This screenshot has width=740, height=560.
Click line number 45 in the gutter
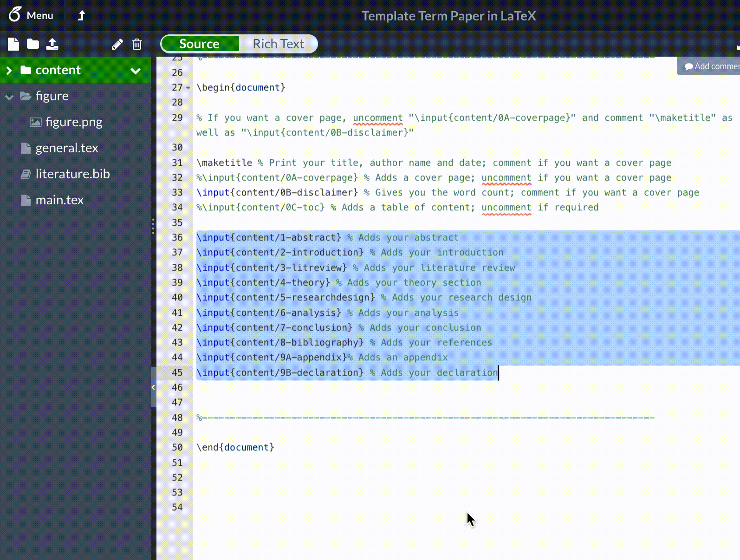click(x=177, y=372)
